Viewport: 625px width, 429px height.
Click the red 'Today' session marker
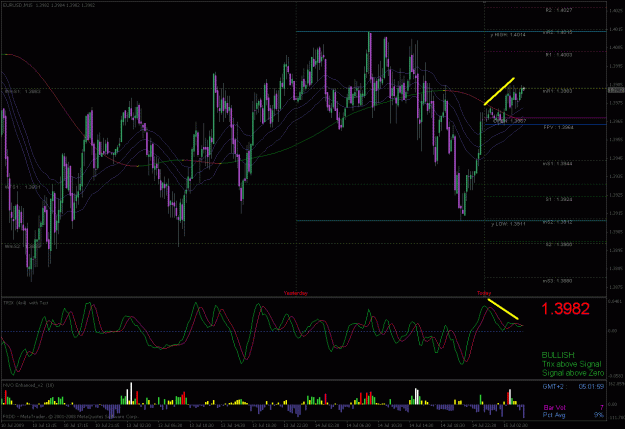(x=484, y=293)
